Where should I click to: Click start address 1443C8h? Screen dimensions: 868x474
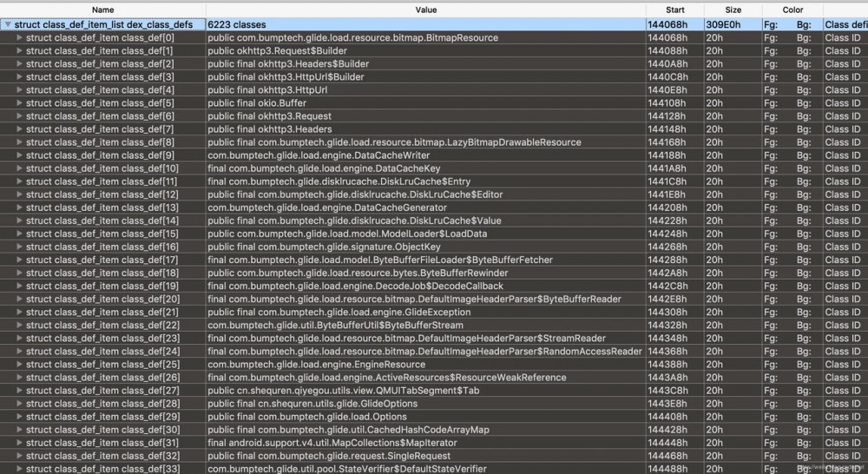(667, 391)
